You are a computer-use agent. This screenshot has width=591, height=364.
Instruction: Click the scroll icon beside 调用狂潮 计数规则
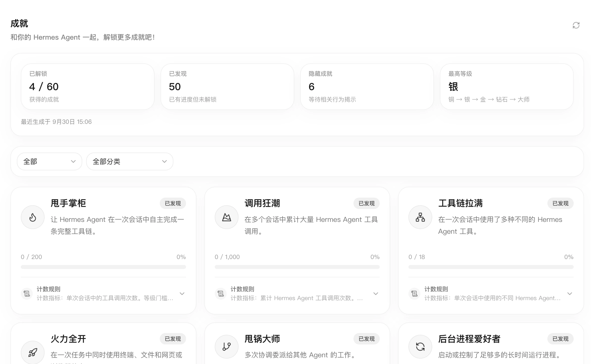tap(220, 294)
